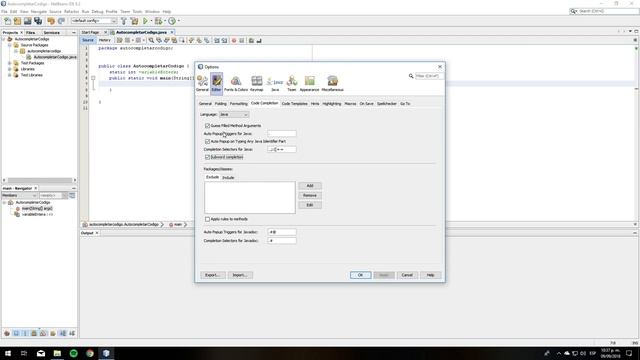Run the project with green arrow
The image size is (640, 360).
[145, 21]
